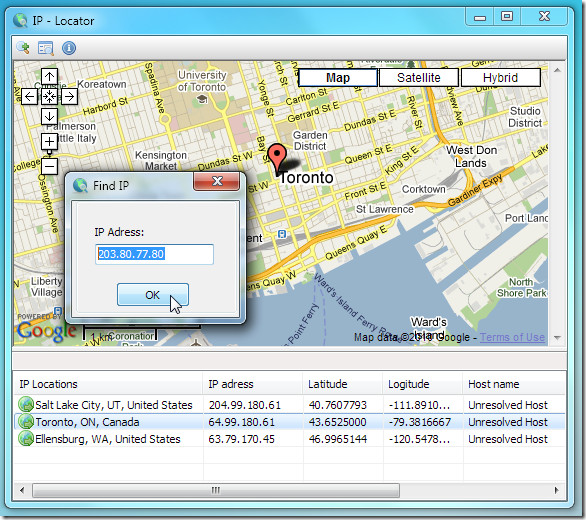This screenshot has width=586, height=520.
Task: Close the Find IP dialog
Action: tap(216, 181)
